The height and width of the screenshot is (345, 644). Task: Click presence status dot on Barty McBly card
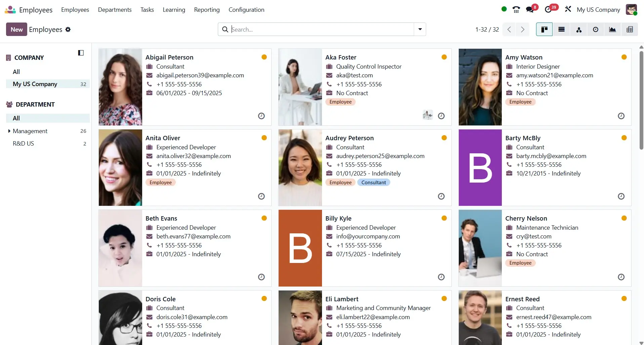624,138
